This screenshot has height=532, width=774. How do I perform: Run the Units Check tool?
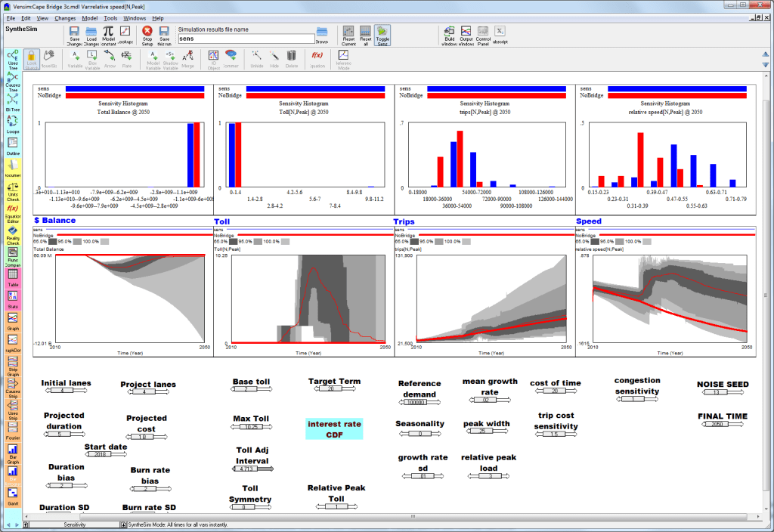pyautogui.click(x=13, y=192)
